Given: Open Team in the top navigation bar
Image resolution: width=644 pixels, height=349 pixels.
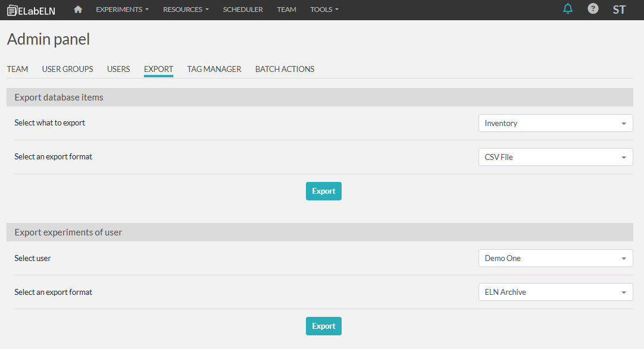Looking at the screenshot, I should coord(286,10).
